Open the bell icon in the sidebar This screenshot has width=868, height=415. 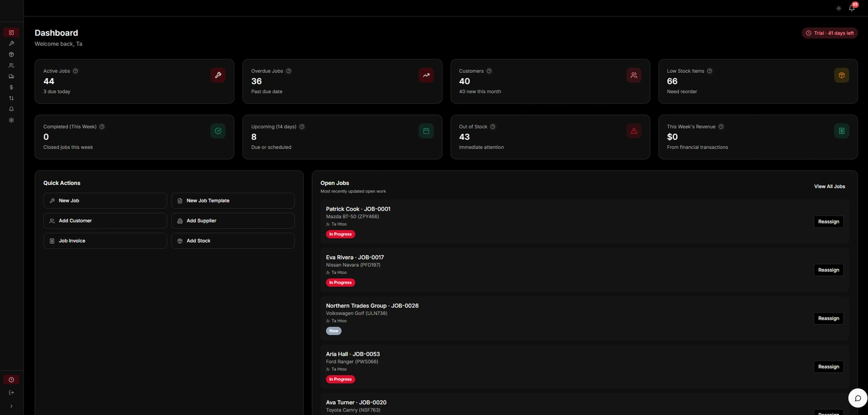pos(11,109)
